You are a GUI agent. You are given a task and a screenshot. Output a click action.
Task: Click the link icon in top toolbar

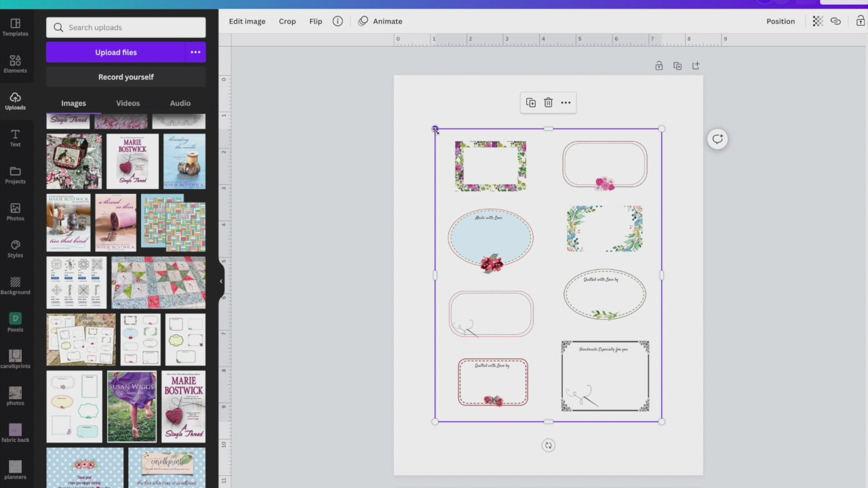pos(835,21)
